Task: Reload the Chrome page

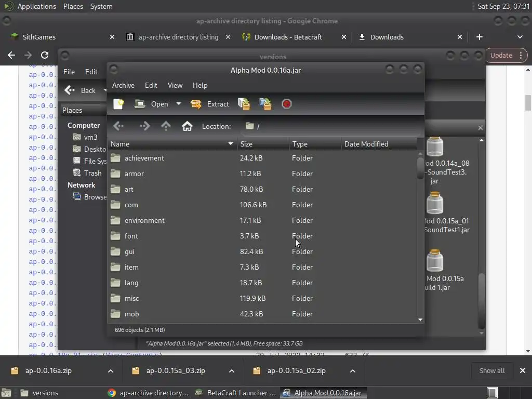Action: point(45,55)
